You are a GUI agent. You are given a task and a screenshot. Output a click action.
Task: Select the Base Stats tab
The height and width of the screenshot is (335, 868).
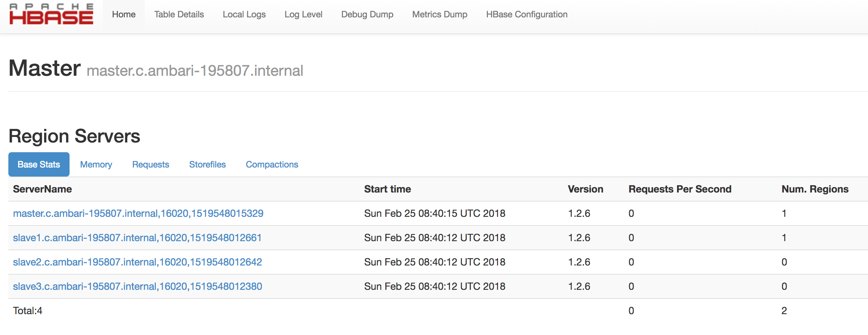(39, 164)
